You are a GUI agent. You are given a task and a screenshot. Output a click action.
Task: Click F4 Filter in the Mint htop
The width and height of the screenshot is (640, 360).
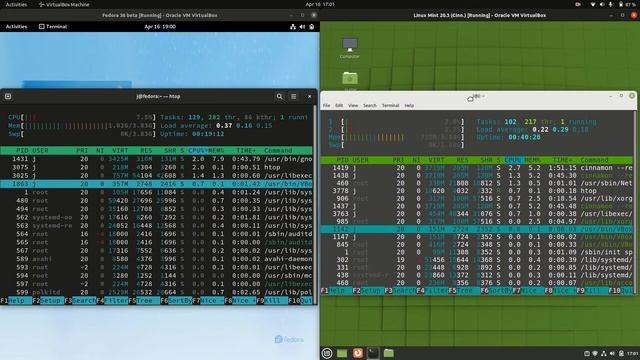point(432,291)
